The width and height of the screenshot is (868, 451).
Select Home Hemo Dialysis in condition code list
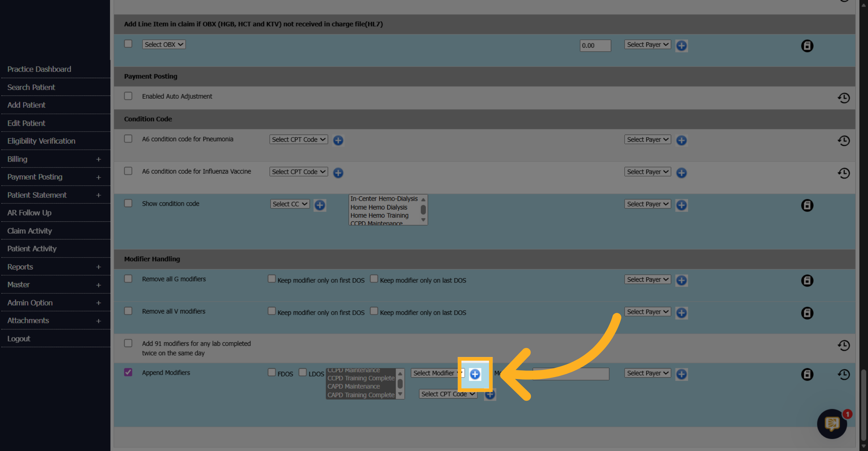(x=379, y=207)
